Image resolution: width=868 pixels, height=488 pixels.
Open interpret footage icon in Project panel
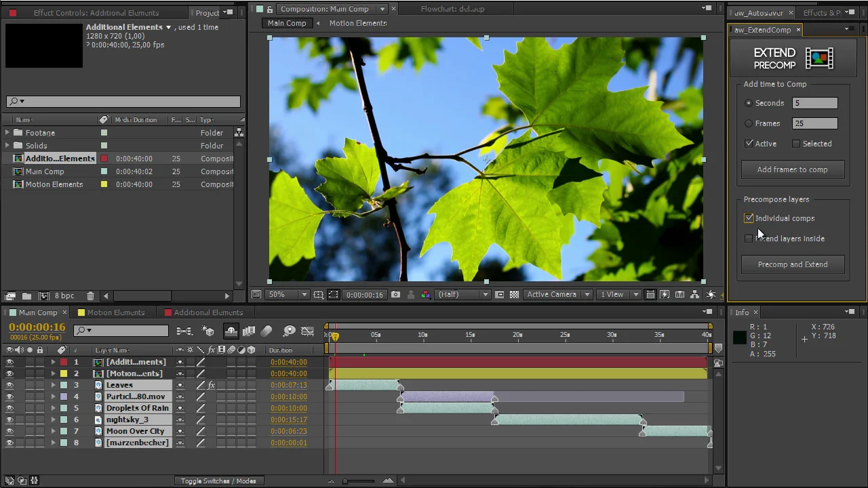pyautogui.click(x=10, y=296)
